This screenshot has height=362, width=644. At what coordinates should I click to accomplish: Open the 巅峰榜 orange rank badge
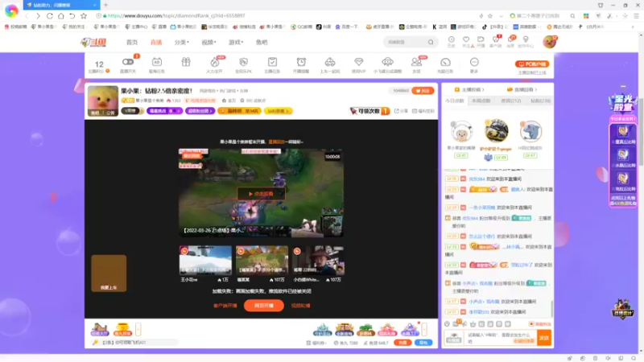click(239, 111)
